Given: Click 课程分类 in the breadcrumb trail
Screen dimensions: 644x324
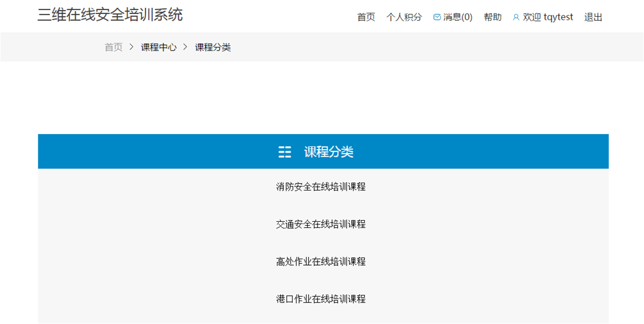Looking at the screenshot, I should [213, 47].
